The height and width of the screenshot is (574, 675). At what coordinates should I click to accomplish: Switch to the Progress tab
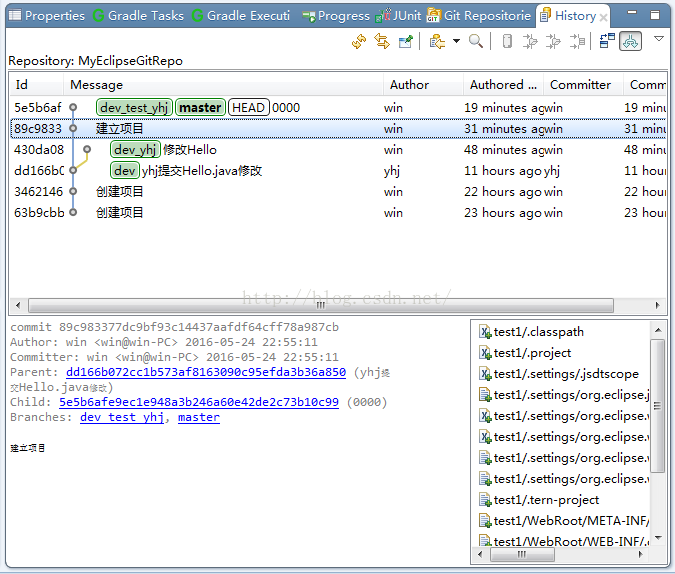(x=336, y=16)
